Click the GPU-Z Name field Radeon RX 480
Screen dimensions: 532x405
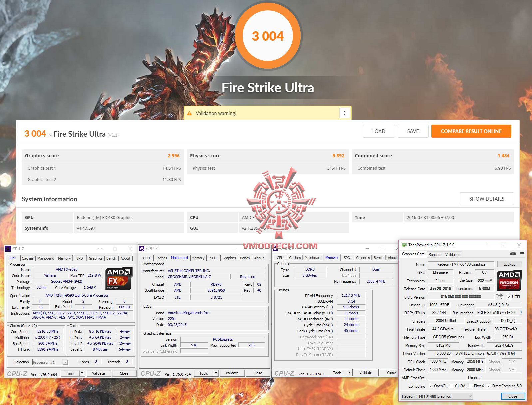pyautogui.click(x=461, y=264)
